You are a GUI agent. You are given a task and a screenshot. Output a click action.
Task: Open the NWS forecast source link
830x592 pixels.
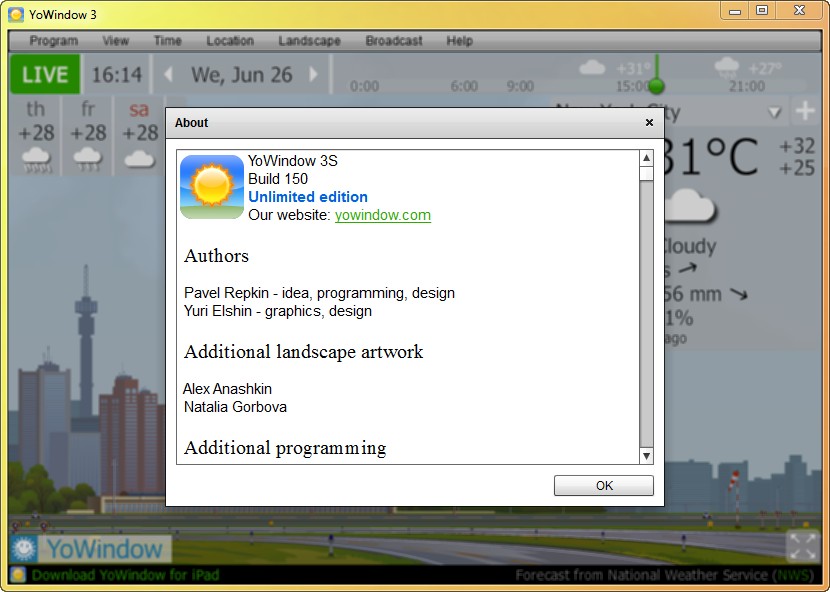point(791,575)
